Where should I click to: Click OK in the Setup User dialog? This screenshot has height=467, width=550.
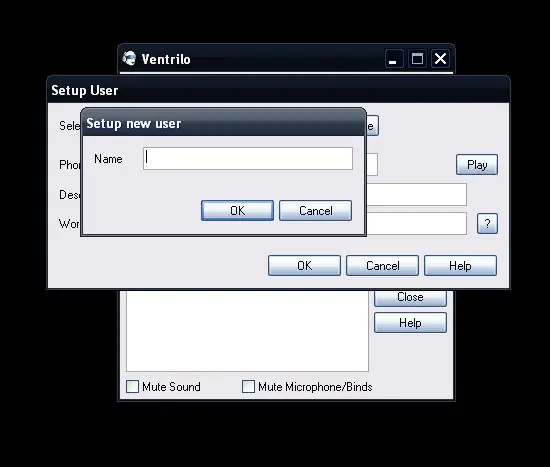[x=304, y=266]
